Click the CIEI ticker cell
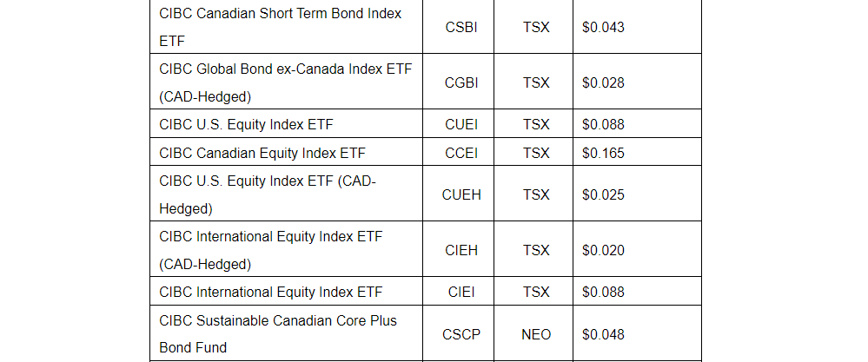Image resolution: width=868 pixels, height=362 pixels. [461, 292]
